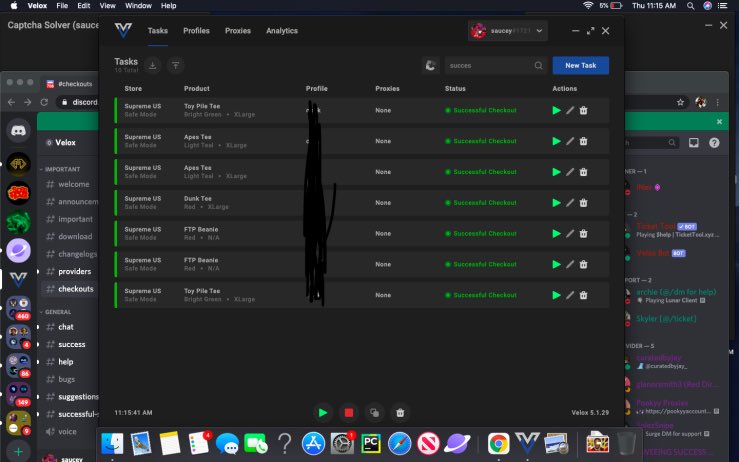Join the voice channel in Discord

69,432
